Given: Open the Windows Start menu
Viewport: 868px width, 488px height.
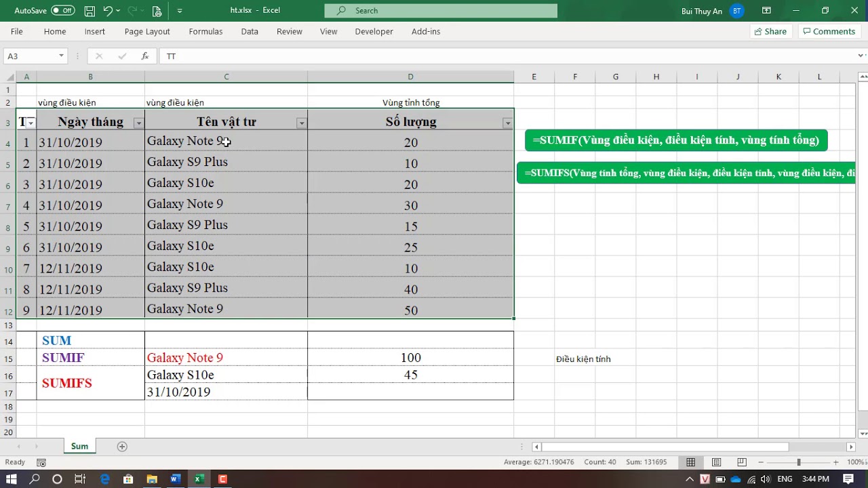Looking at the screenshot, I should click(x=12, y=479).
